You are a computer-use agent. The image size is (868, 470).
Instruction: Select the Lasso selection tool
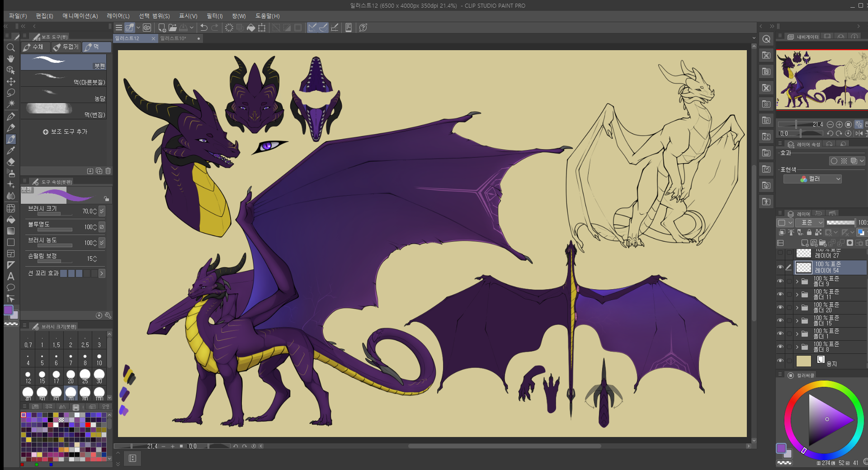pyautogui.click(x=11, y=93)
